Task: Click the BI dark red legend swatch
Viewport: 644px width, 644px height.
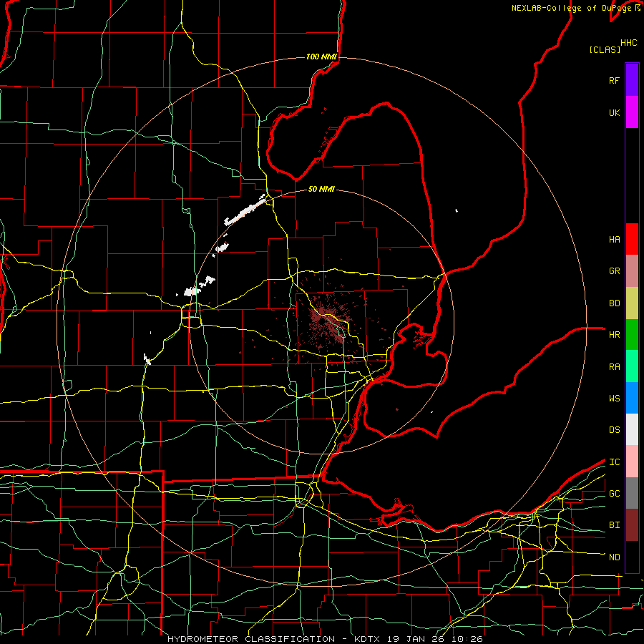Action: [632, 525]
